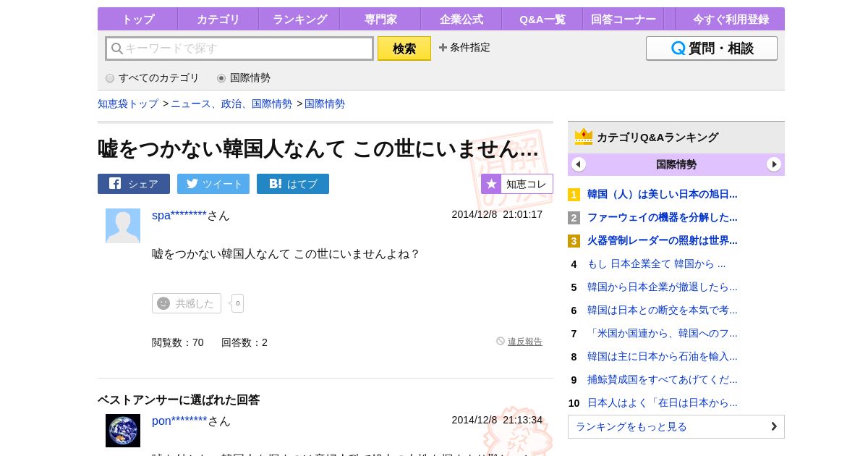Click the asker's default avatar
This screenshot has width=868, height=456.
pyautogui.click(x=123, y=226)
